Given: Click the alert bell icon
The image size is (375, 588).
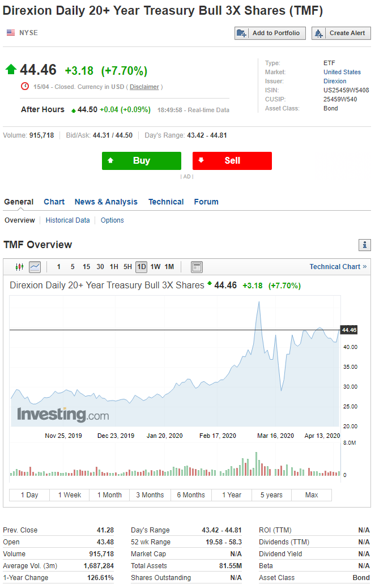Looking at the screenshot, I should (x=319, y=33).
